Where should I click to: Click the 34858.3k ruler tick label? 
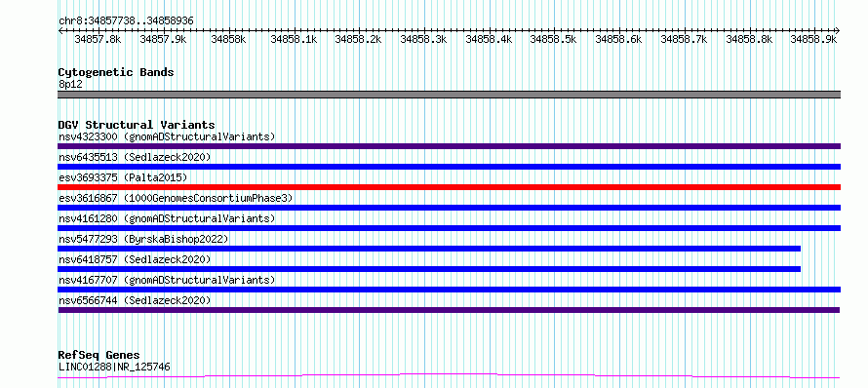tap(423, 39)
